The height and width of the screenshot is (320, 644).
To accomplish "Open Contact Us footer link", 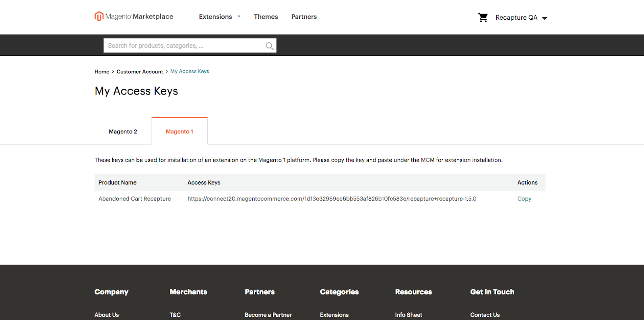I will point(485,315).
